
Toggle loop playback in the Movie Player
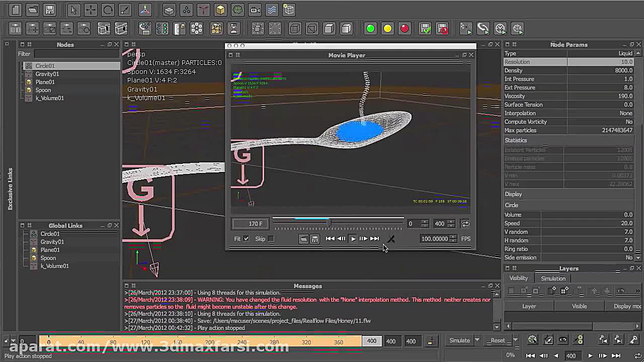[465, 223]
